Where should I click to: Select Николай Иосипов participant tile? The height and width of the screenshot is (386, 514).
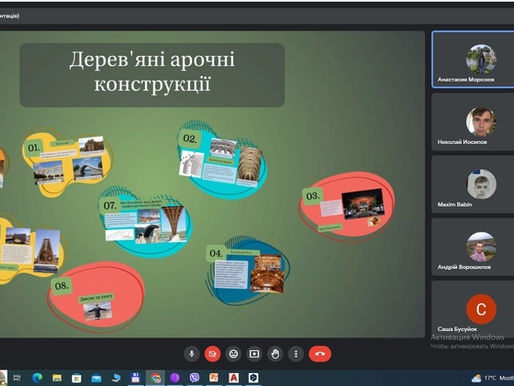click(473, 122)
